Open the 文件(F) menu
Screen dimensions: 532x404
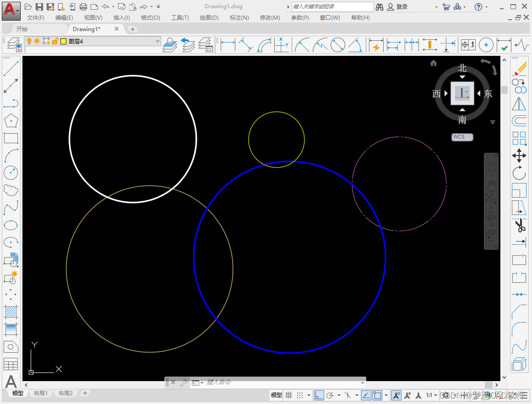36,18
